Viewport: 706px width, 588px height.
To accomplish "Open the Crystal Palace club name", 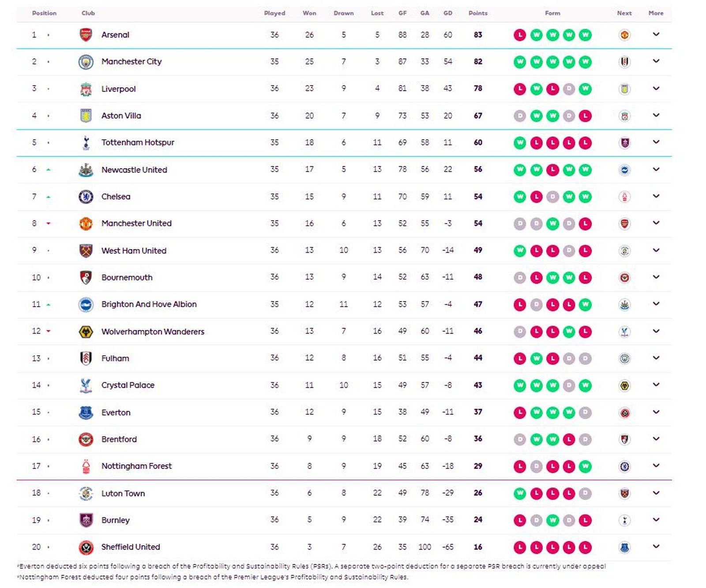I will click(128, 385).
